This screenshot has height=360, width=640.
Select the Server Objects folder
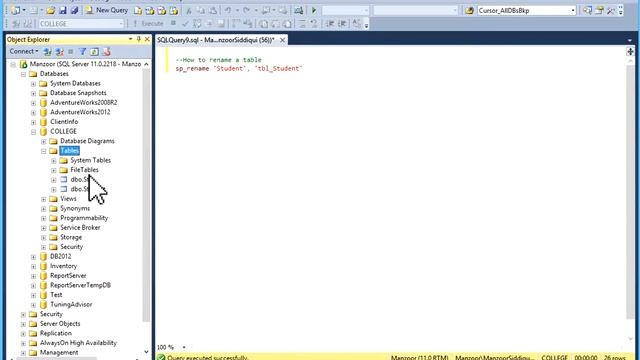click(x=60, y=324)
